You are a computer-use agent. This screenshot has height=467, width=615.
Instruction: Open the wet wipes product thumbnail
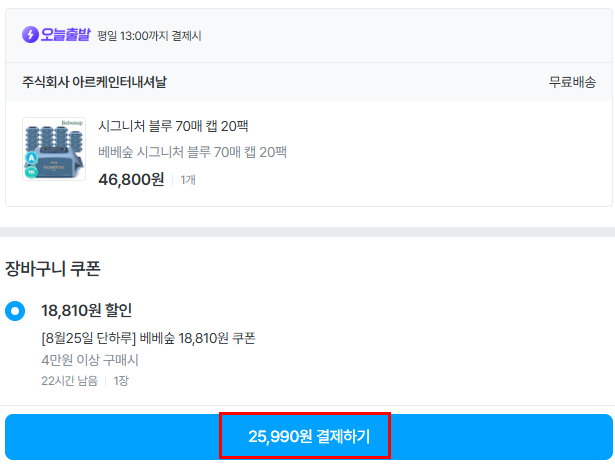tap(54, 149)
